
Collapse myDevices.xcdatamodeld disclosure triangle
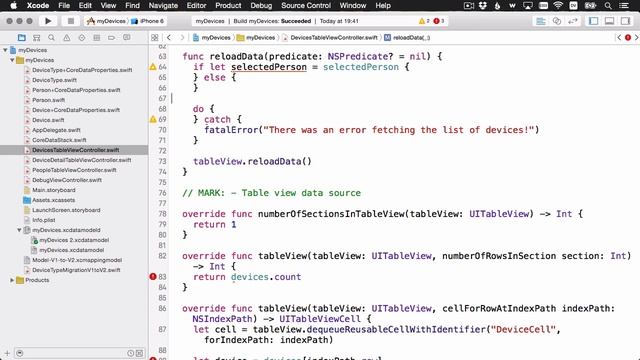click(x=19, y=230)
